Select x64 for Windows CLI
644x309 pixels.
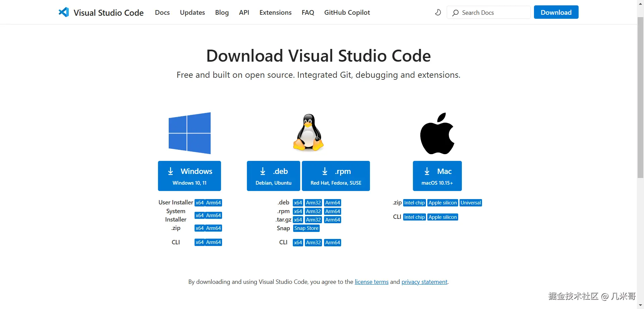tap(200, 242)
